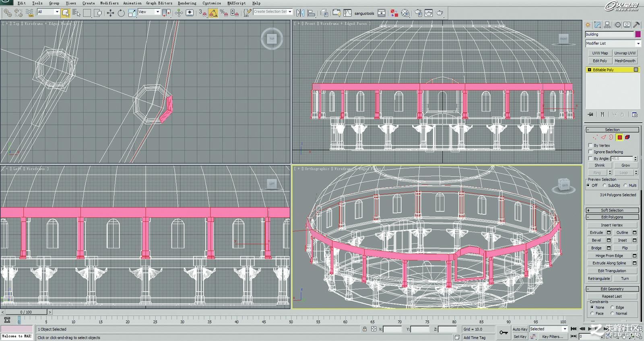Activate the Select Object tool
Image resolution: width=644 pixels, height=341 pixels.
[x=66, y=13]
